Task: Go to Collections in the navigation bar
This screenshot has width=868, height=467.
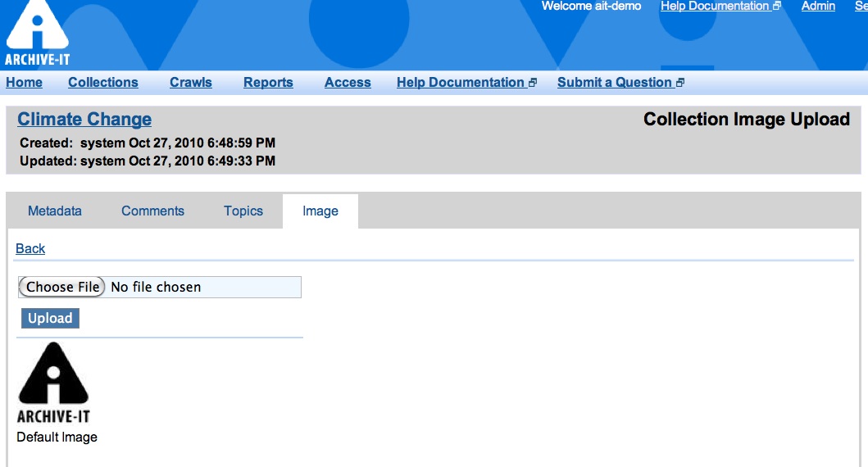Action: [x=102, y=83]
